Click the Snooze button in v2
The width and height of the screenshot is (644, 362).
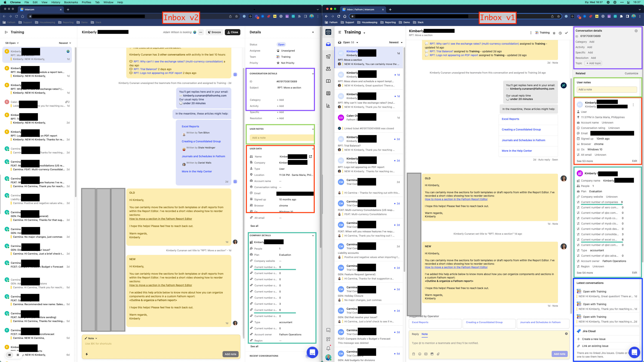(x=214, y=32)
